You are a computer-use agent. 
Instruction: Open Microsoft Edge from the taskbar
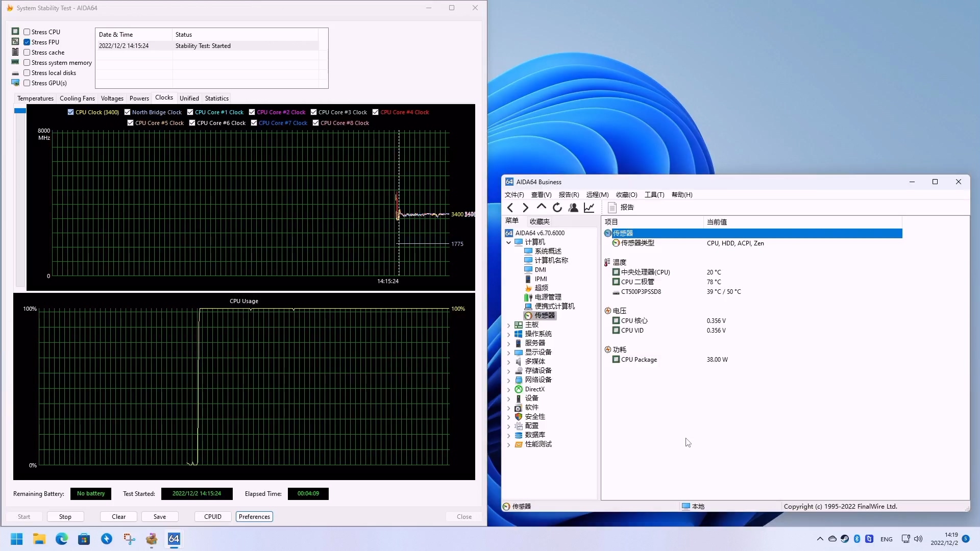pos(62,539)
